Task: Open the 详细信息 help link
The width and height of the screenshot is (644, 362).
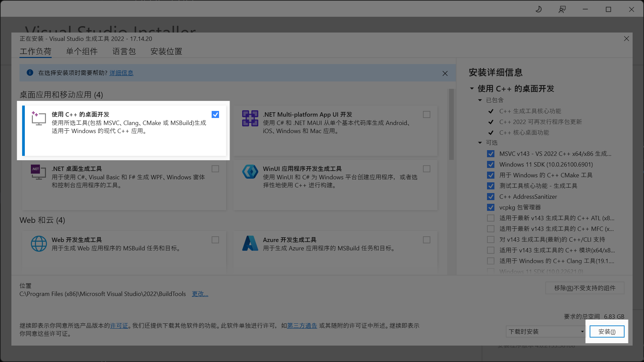Action: click(121, 73)
